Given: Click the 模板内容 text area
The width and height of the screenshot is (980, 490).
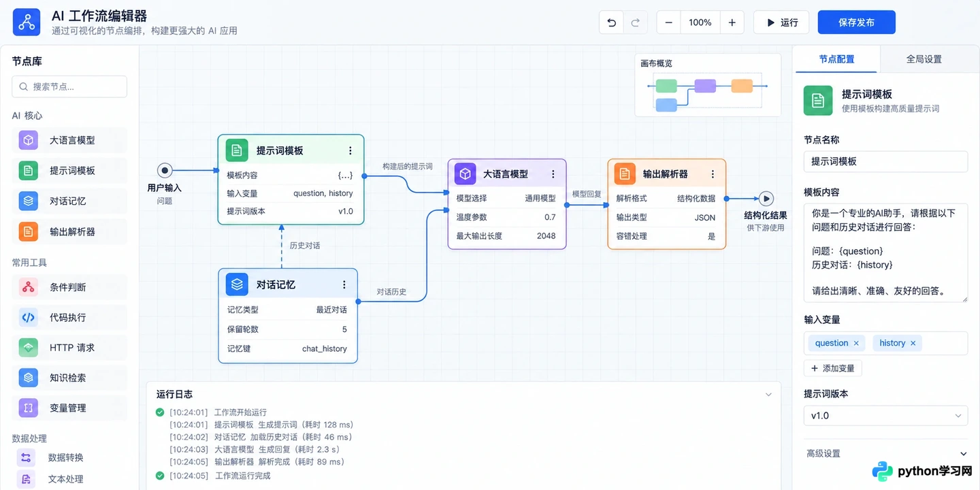Looking at the screenshot, I should (885, 252).
